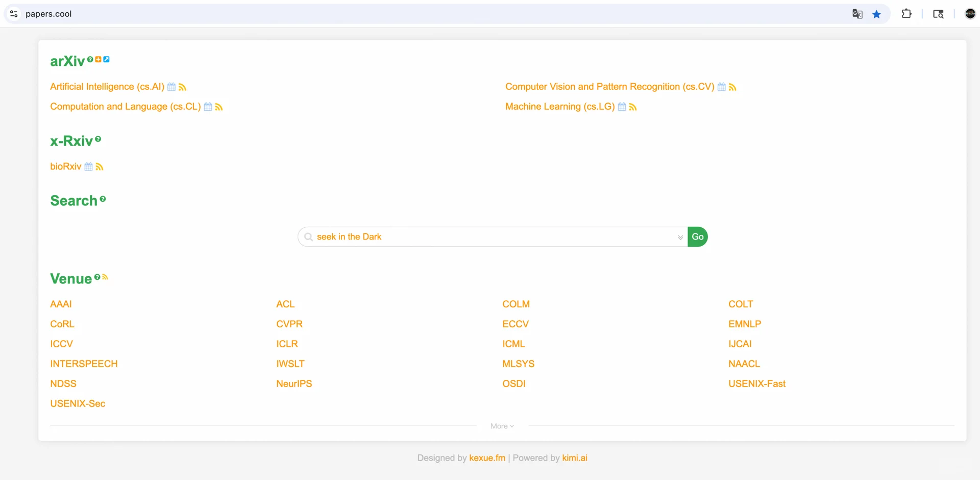980x480 pixels.
Task: Open Computer Vision and Pattern Recognition link
Action: coord(610,87)
